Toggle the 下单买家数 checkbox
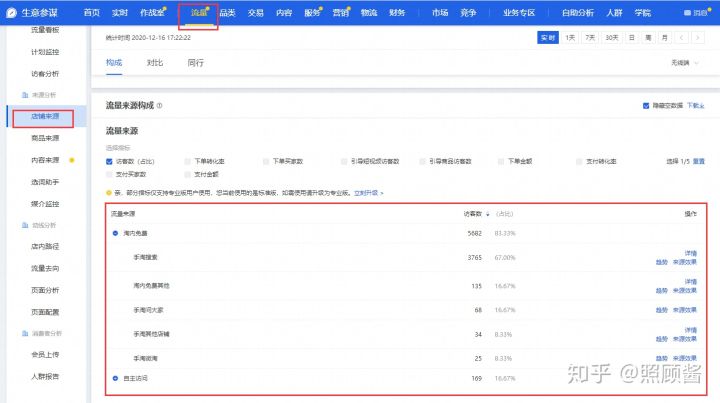720x403 pixels. click(x=266, y=162)
